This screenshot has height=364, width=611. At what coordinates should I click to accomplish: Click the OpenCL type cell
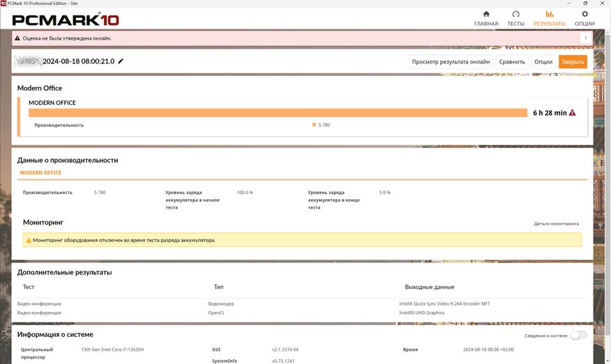216,312
